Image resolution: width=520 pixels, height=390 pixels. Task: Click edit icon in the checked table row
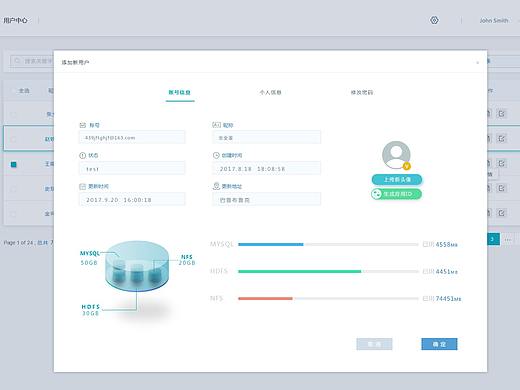tap(501, 163)
